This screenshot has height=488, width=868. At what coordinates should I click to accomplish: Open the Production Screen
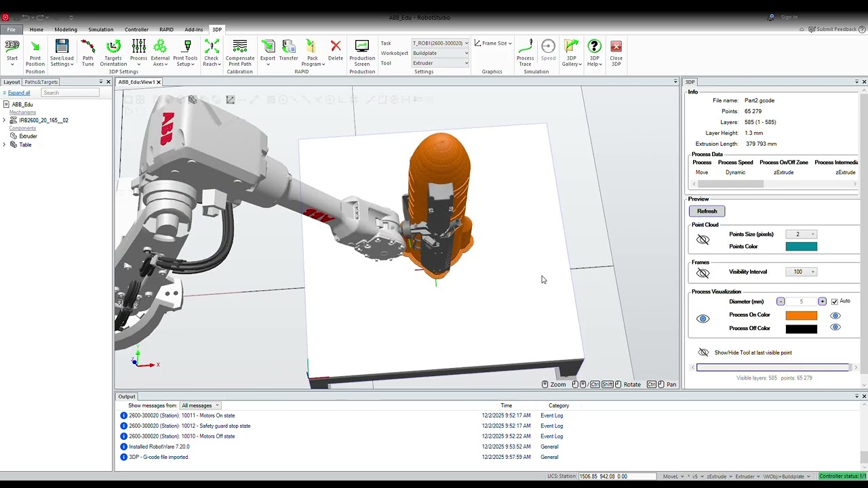click(362, 53)
